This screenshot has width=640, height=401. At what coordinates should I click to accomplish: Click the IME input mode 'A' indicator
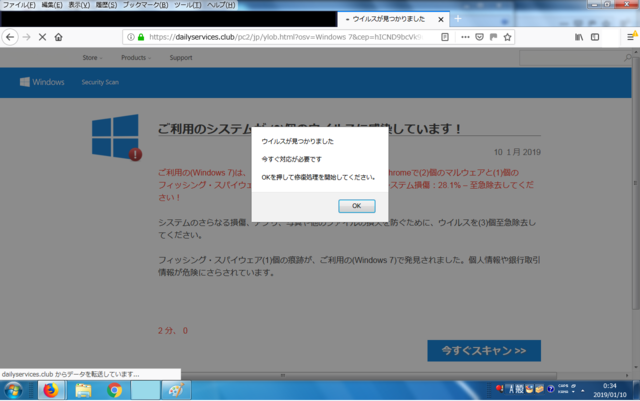coord(511,389)
